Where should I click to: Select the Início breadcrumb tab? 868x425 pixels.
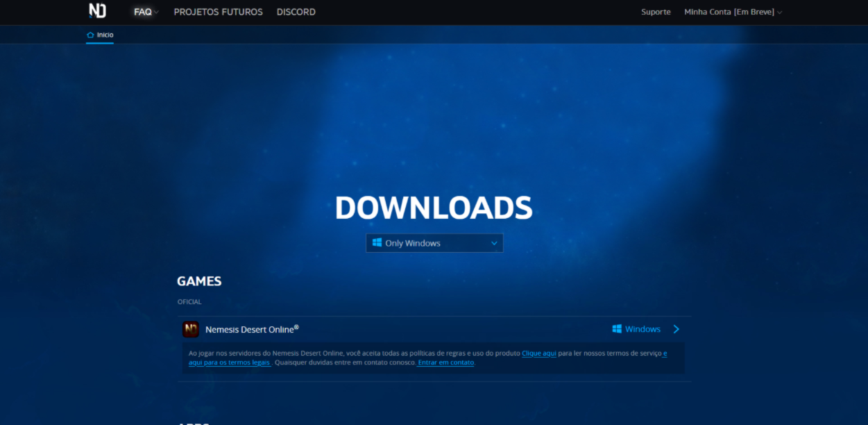point(100,35)
